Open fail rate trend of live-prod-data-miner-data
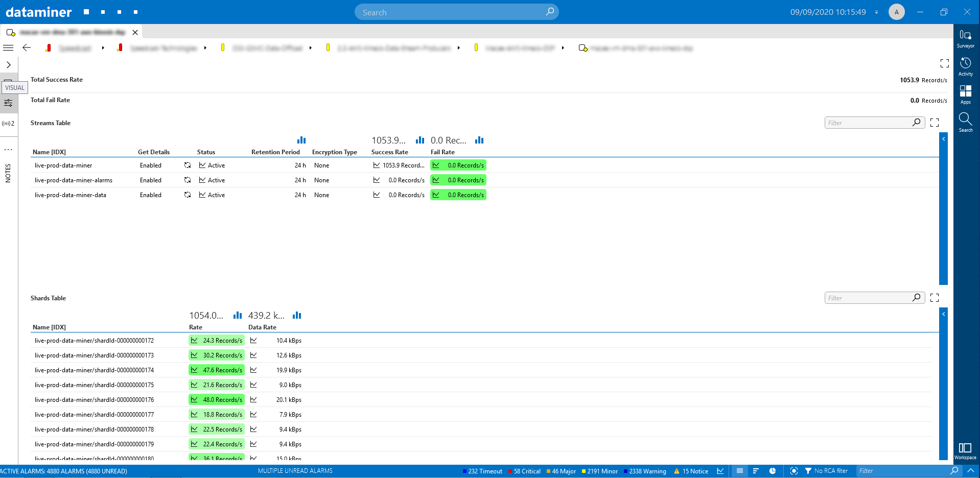 tap(436, 195)
